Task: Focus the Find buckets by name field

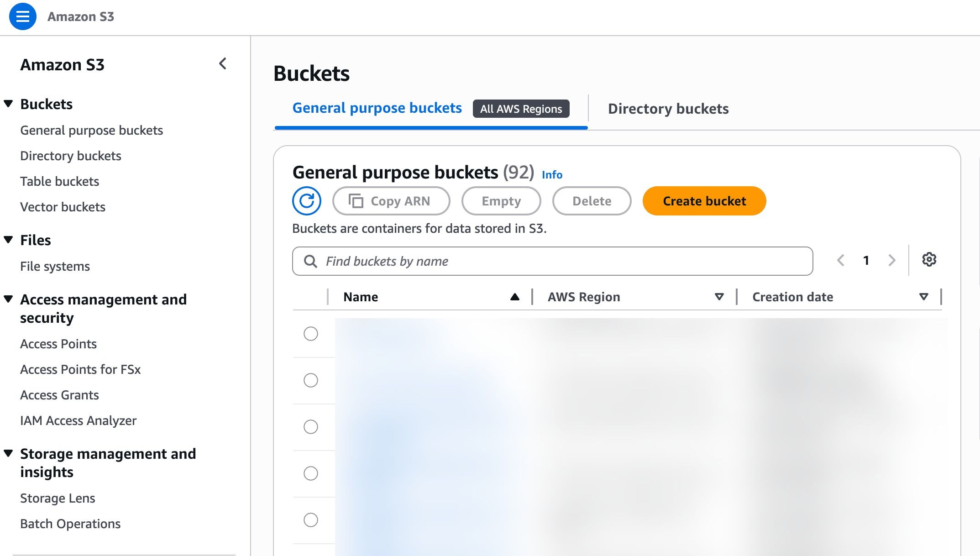Action: (x=553, y=261)
